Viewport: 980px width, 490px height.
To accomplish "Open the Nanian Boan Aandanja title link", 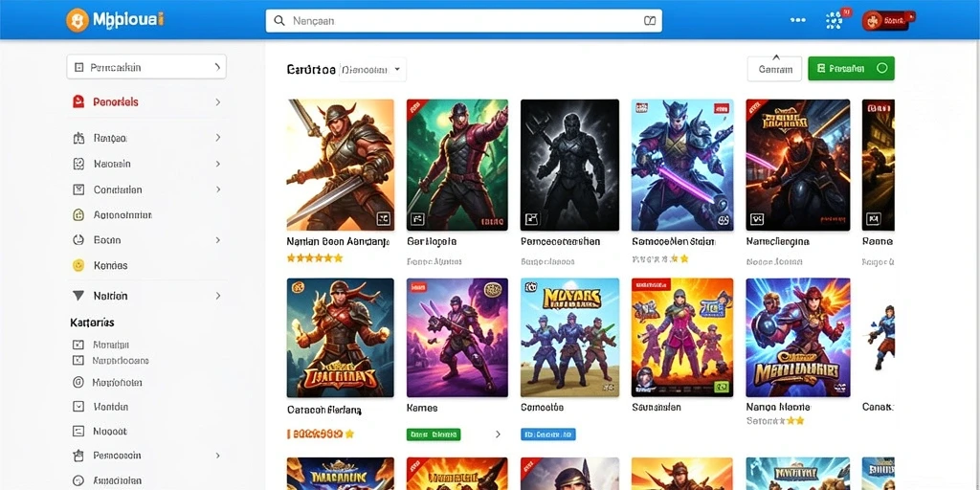I will click(338, 241).
